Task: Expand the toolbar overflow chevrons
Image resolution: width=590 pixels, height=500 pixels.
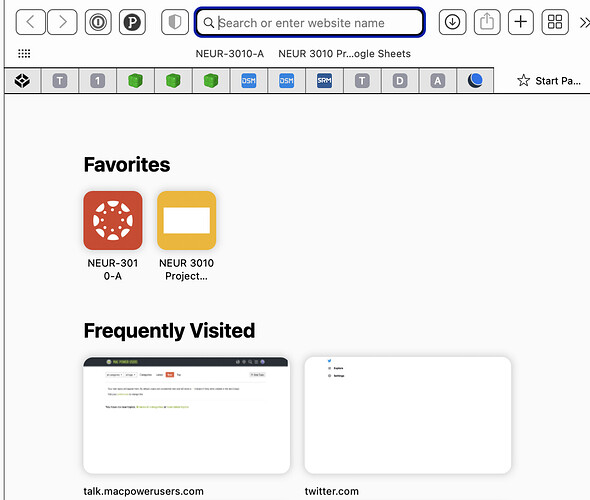Action: [584, 23]
